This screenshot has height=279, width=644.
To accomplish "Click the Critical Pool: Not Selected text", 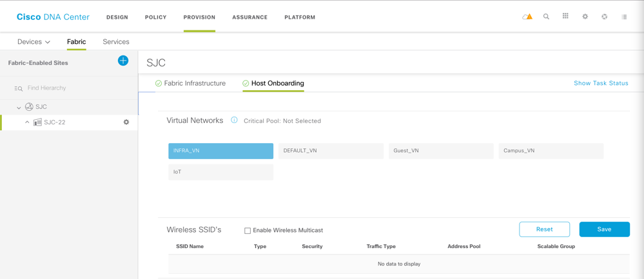I will pos(282,121).
